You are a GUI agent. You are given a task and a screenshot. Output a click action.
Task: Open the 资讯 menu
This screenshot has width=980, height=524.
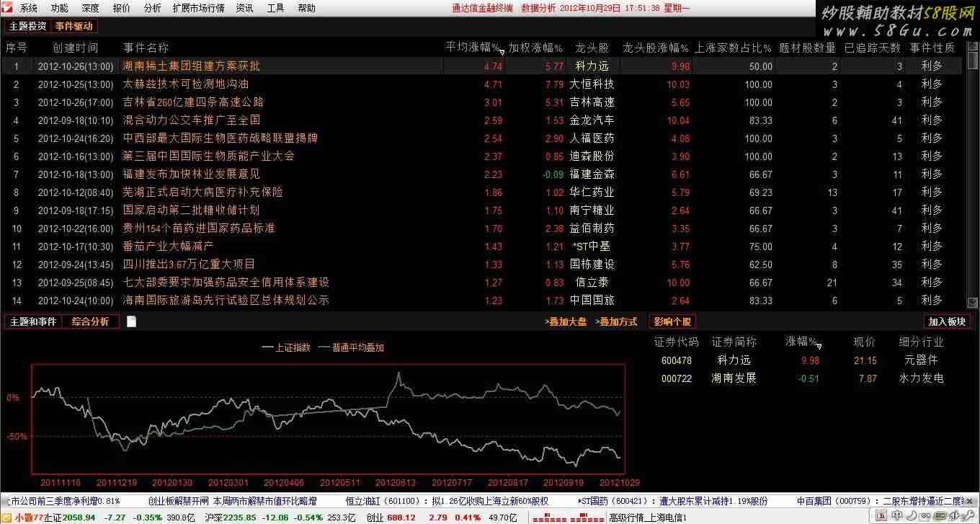coord(245,9)
